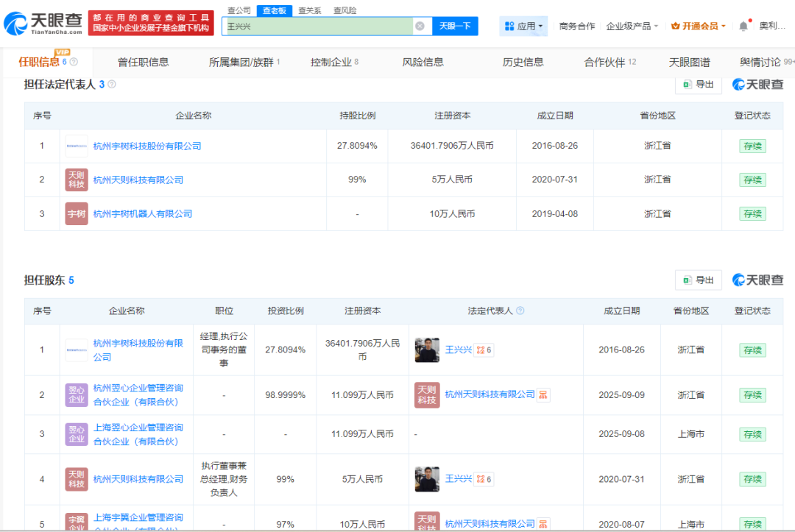Image resolution: width=795 pixels, height=532 pixels.
Task: Click the 宇树 logo icon in row 3
Action: tap(77, 213)
